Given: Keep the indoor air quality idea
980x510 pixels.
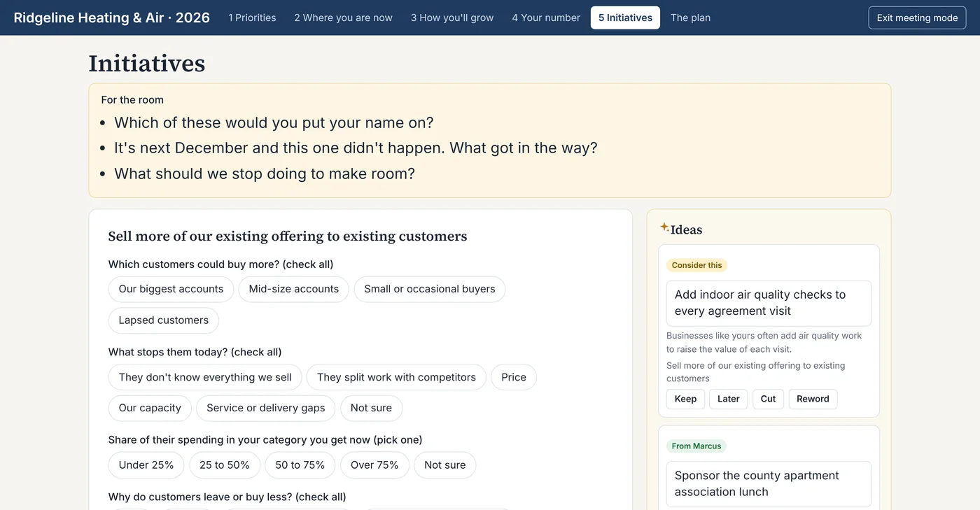Looking at the screenshot, I should [685, 399].
